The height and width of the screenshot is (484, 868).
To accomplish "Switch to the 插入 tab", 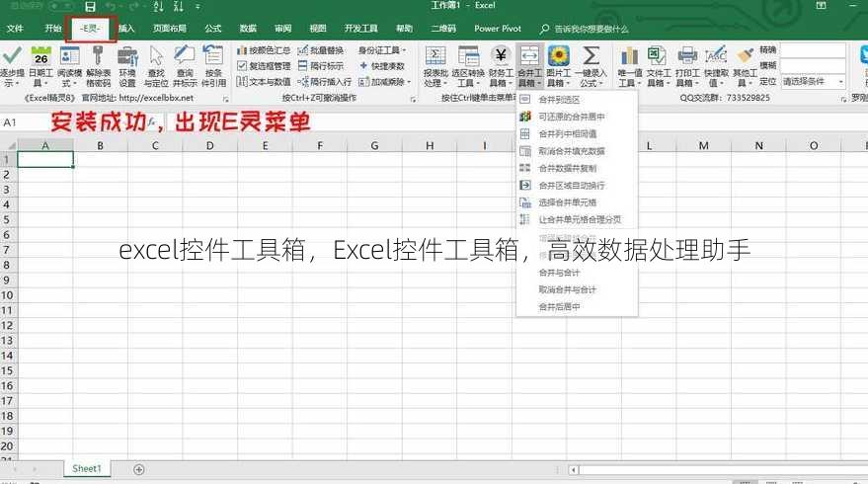I will (126, 29).
